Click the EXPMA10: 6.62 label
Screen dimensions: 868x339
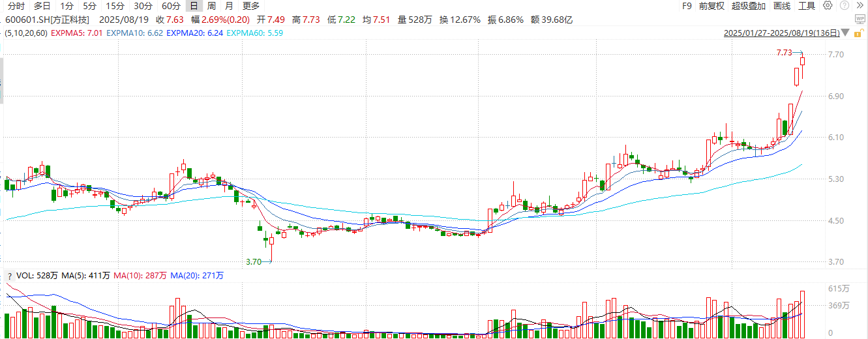[135, 32]
